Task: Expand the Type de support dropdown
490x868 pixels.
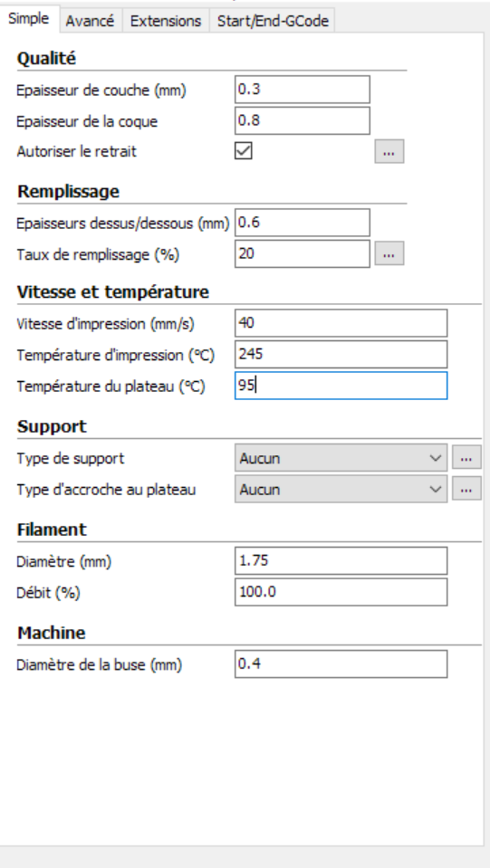Action: click(341, 458)
